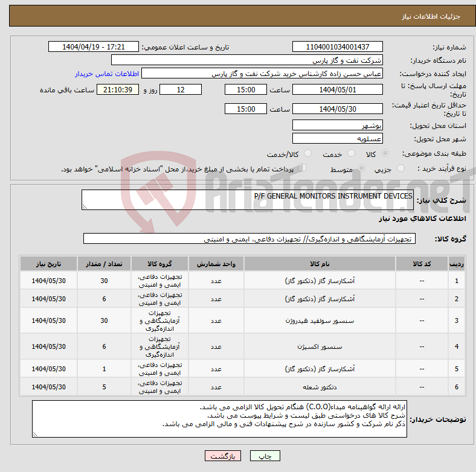476x472 pixels.
Task: Click the reply deadline time 15:00 field
Action: [x=246, y=89]
